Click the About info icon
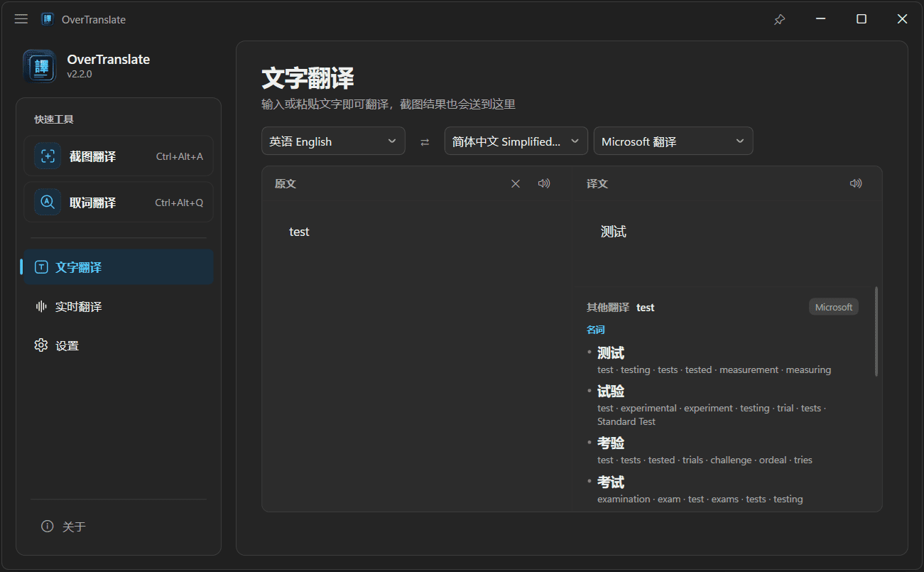The width and height of the screenshot is (924, 572). [x=48, y=527]
